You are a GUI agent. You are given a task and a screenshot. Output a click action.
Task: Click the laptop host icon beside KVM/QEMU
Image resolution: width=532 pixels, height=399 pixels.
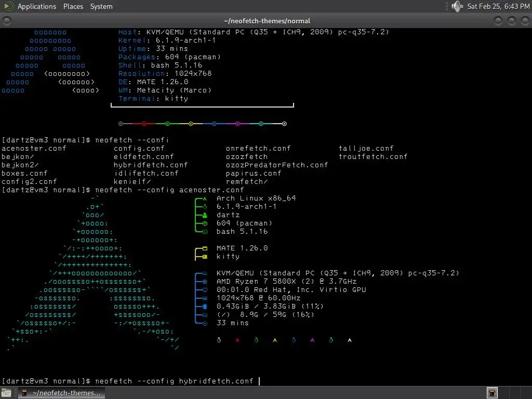205,273
